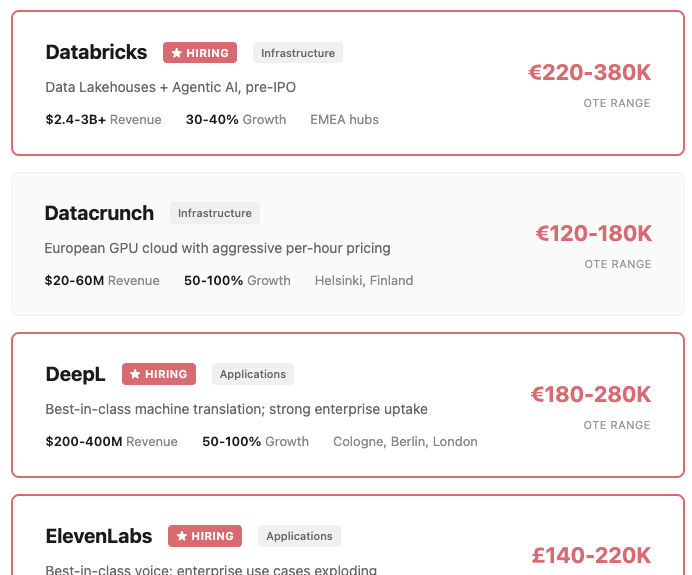
Task: Click the €220-380K OTE range
Action: (x=590, y=72)
